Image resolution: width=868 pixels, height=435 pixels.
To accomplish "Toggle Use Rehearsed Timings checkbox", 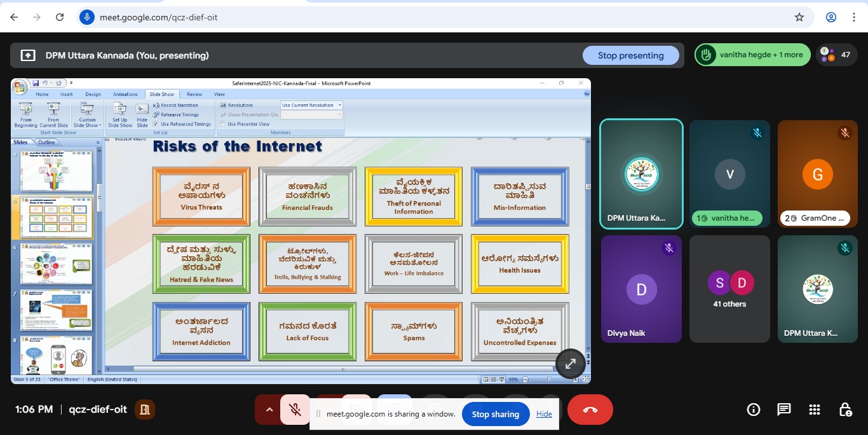I will click(x=156, y=124).
